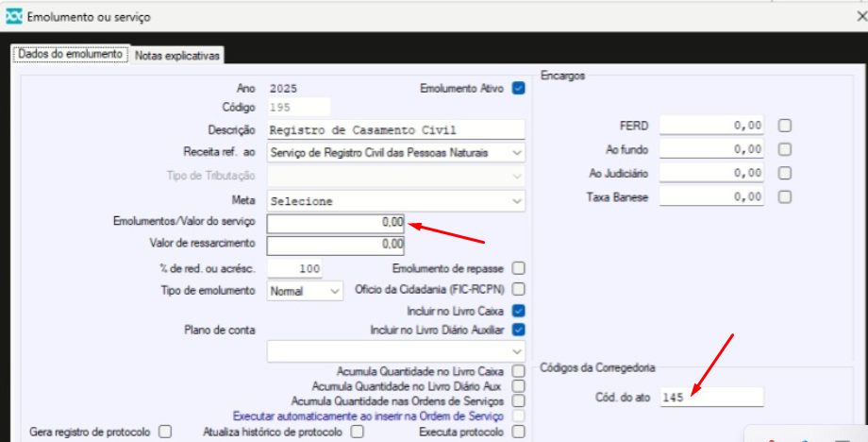Image resolution: width=868 pixels, height=442 pixels.
Task: Toggle Incluir no Livro Caixa checkbox
Action: point(518,310)
